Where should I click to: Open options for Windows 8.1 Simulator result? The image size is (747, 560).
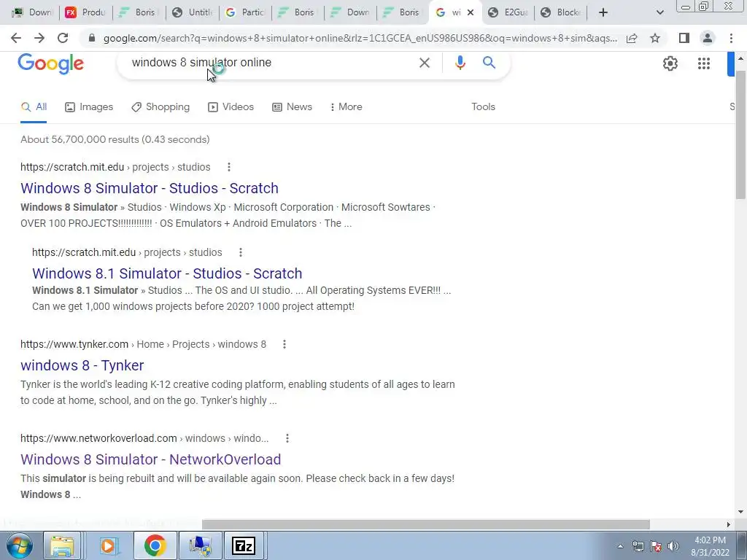241,252
